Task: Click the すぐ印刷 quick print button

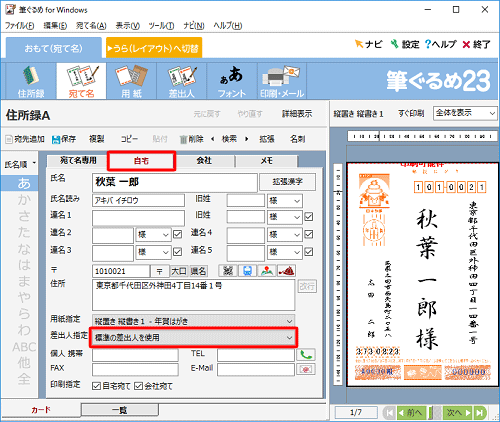Action: pos(411,114)
